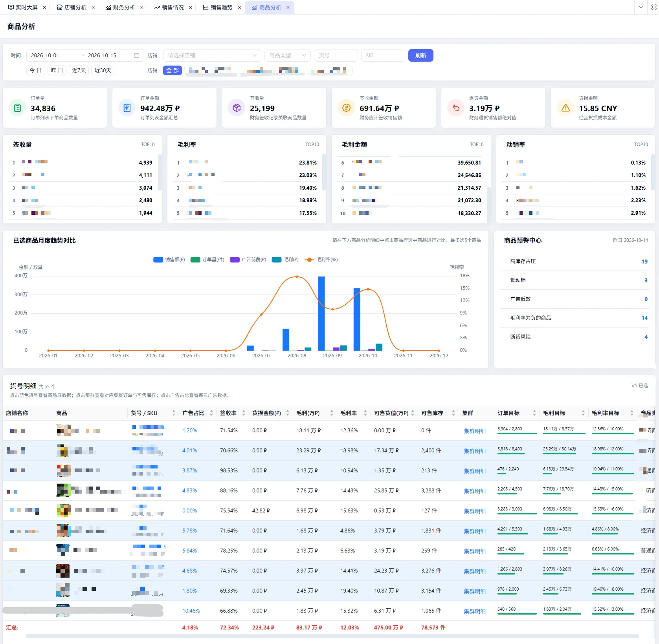659x644 pixels.
Task: Sort the table by 可售库存 column
Action: 453,413
